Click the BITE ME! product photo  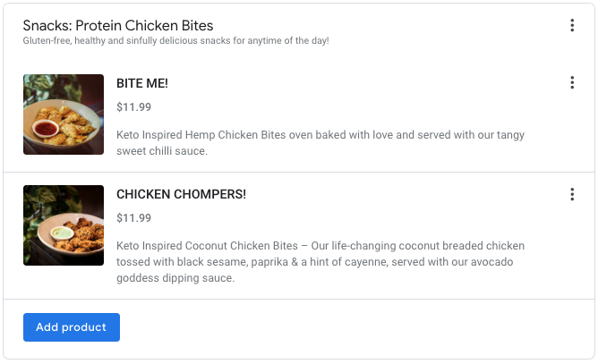coord(64,114)
